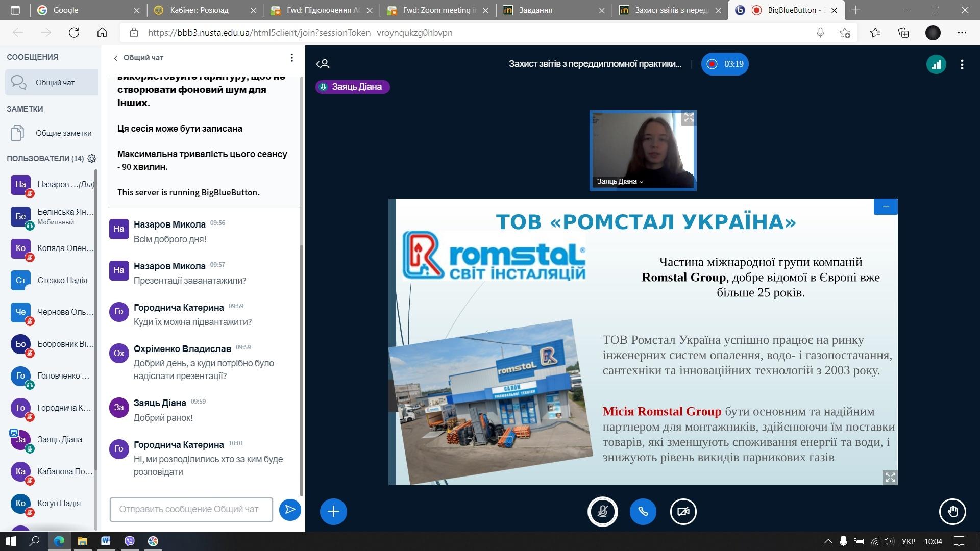Select user Кабанова По…
Screen dimensions: 980x551
[x=52, y=471]
